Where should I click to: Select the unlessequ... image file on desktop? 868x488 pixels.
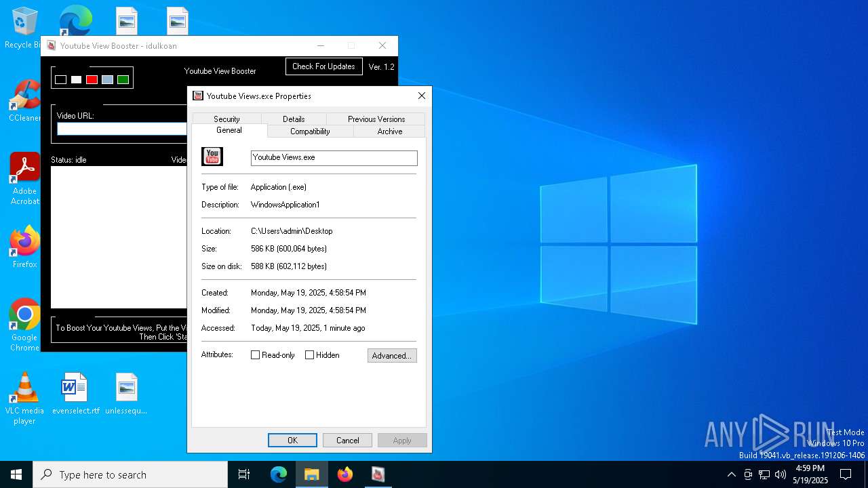click(126, 393)
